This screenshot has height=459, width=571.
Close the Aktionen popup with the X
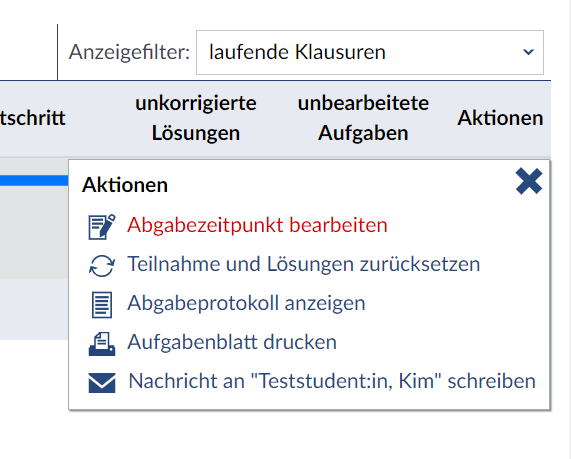pos(529,181)
